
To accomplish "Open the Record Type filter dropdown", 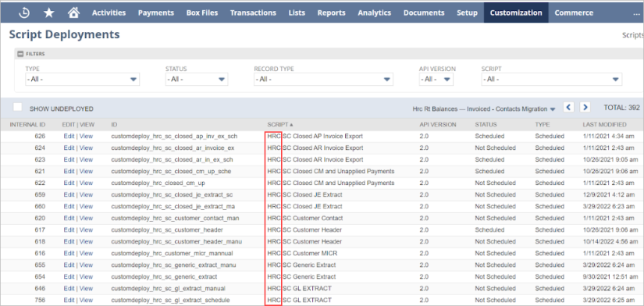I will [x=323, y=80].
